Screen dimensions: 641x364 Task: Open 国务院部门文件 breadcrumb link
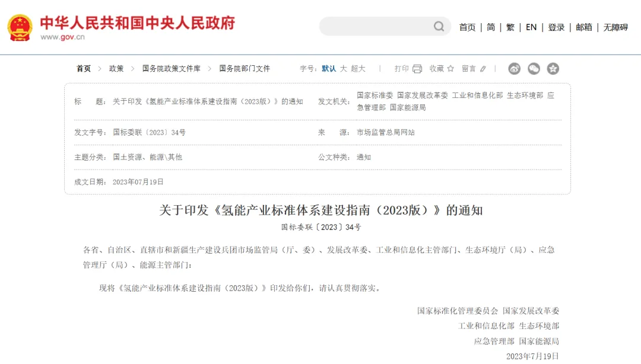245,69
